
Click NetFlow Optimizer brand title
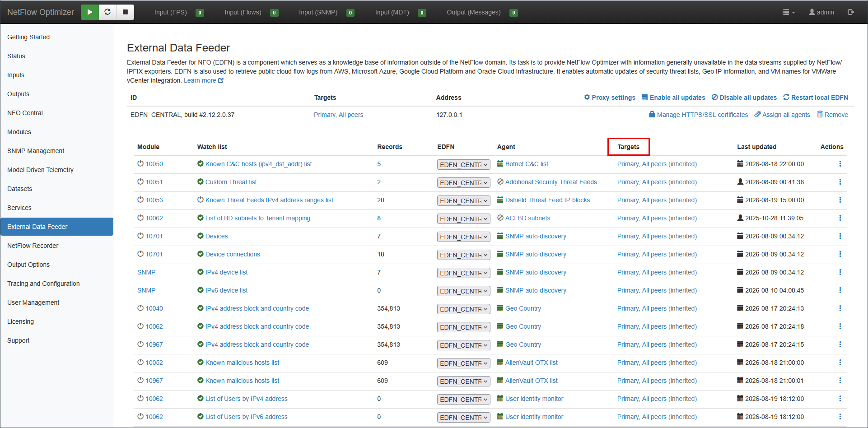41,12
